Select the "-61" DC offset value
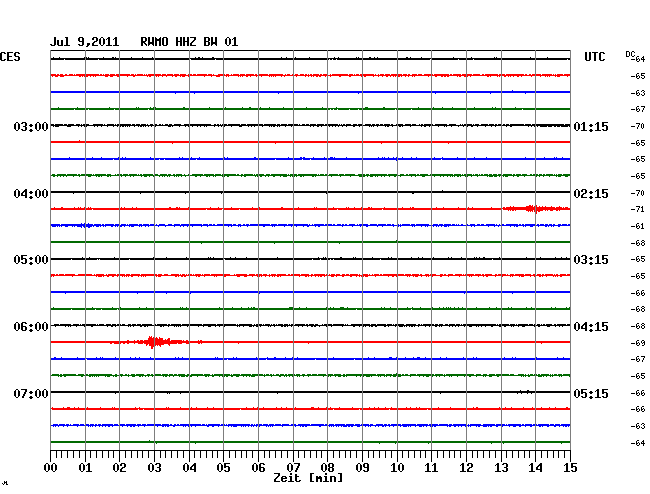 pos(638,226)
